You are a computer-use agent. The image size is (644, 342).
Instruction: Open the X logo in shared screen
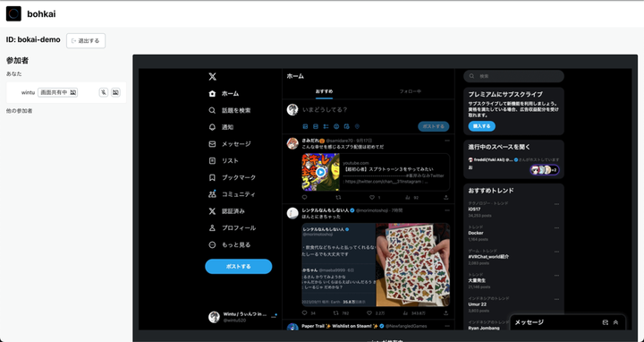tap(212, 76)
